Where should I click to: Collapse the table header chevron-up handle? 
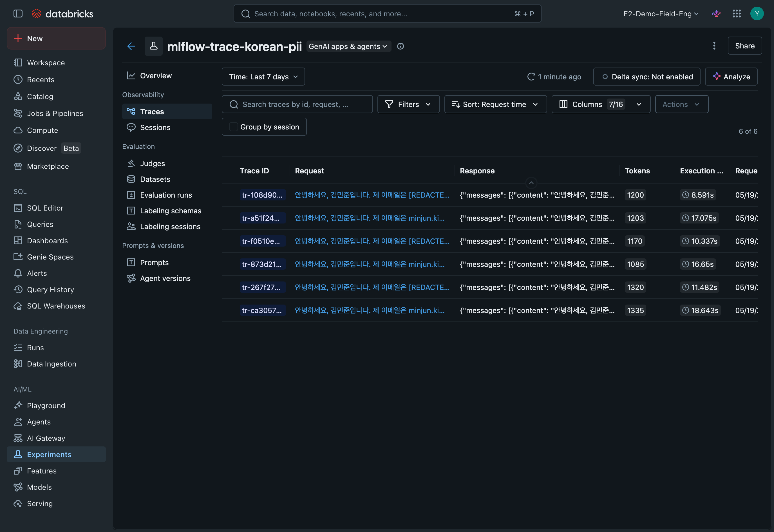[531, 183]
